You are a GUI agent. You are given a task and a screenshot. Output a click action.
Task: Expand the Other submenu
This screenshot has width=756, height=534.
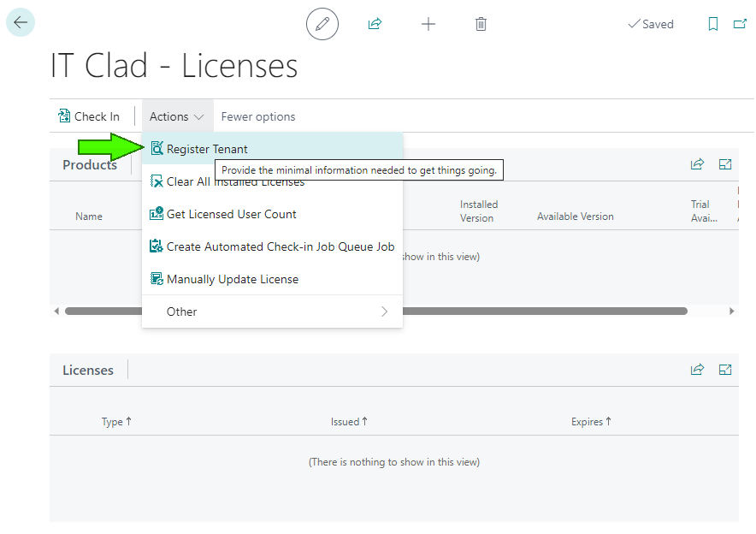(273, 311)
